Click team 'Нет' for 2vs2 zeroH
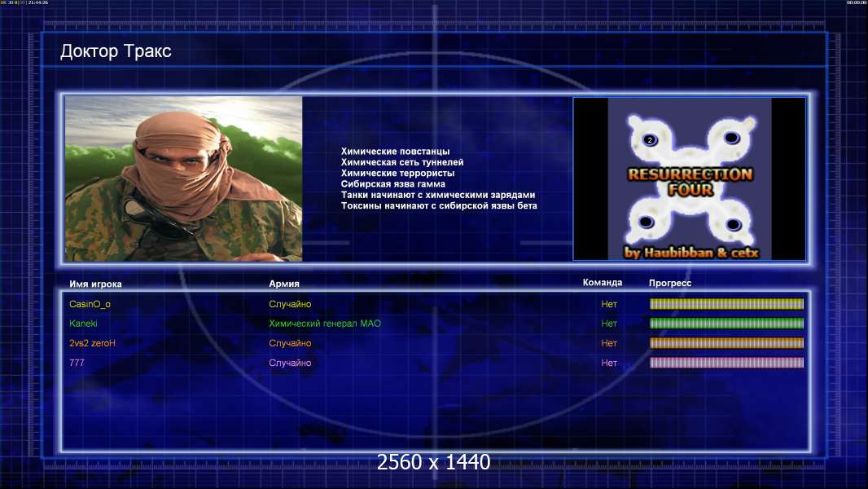The image size is (868, 489). [609, 343]
